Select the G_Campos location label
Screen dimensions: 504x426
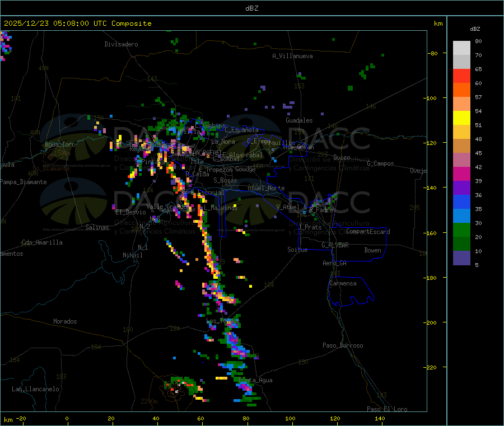point(380,163)
